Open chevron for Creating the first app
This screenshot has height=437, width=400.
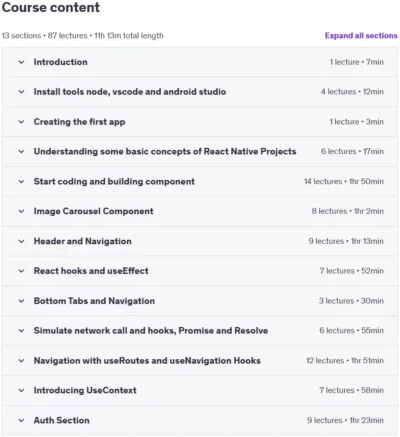[21, 122]
